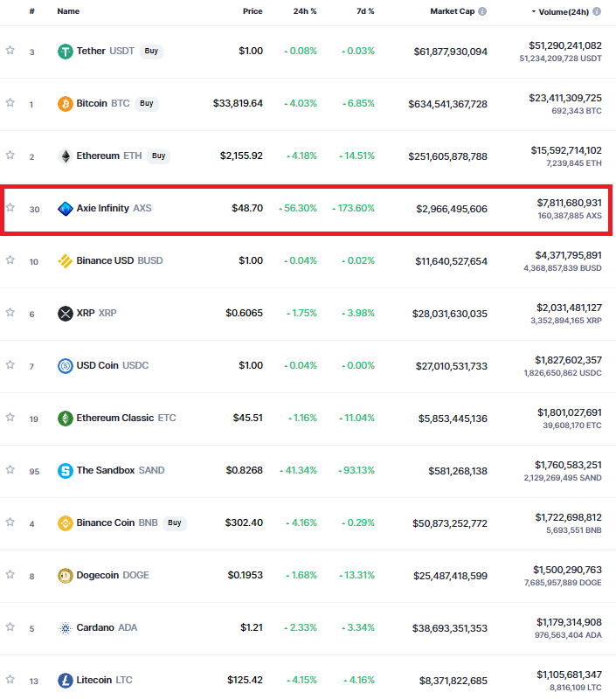Click The Sandbox 24h change 41.34%
Viewport: 616px width, 699px height.
(x=298, y=471)
